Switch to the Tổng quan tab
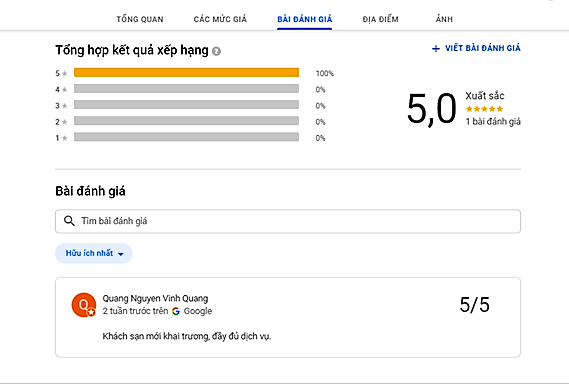569x384 pixels. click(x=140, y=19)
